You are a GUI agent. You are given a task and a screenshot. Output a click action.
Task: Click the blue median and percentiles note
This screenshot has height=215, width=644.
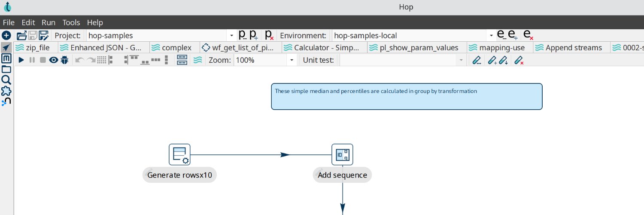point(407,96)
